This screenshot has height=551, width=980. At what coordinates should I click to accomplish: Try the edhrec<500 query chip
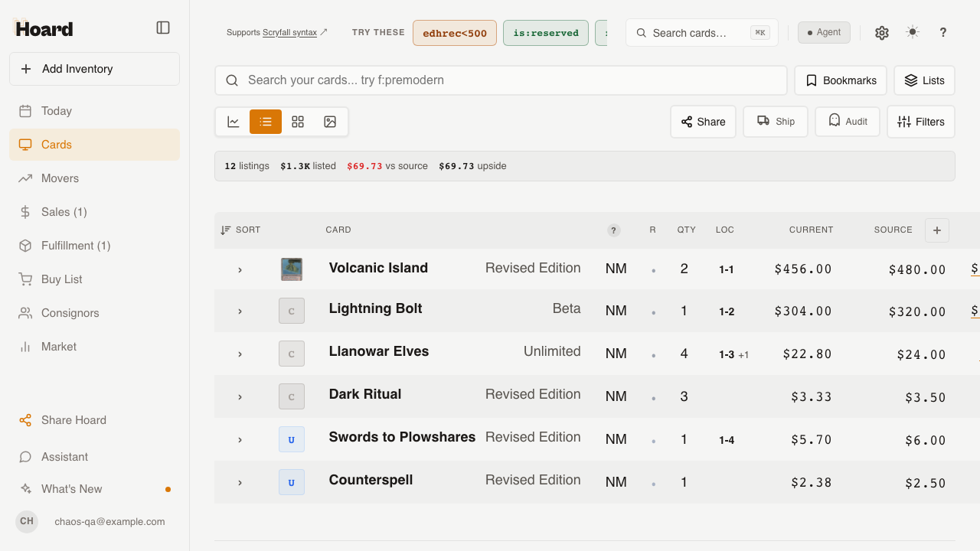455,33
